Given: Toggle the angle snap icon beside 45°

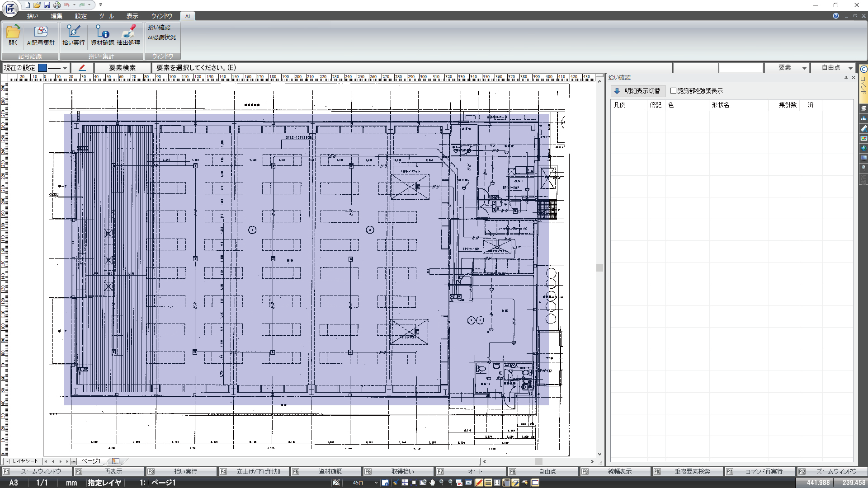Looking at the screenshot, I should click(336, 483).
